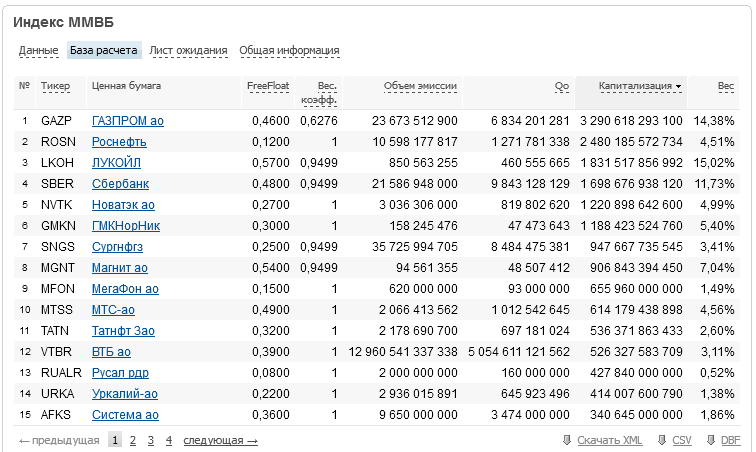This screenshot has width=756, height=452.
Task: Open the Сбербанк link
Action: pyautogui.click(x=121, y=184)
